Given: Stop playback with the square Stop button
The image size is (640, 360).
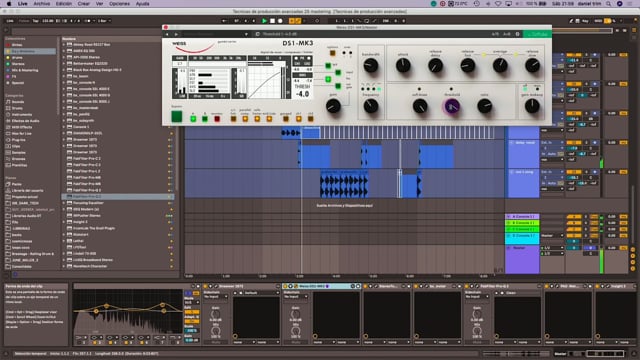Looking at the screenshot, I should [x=272, y=21].
